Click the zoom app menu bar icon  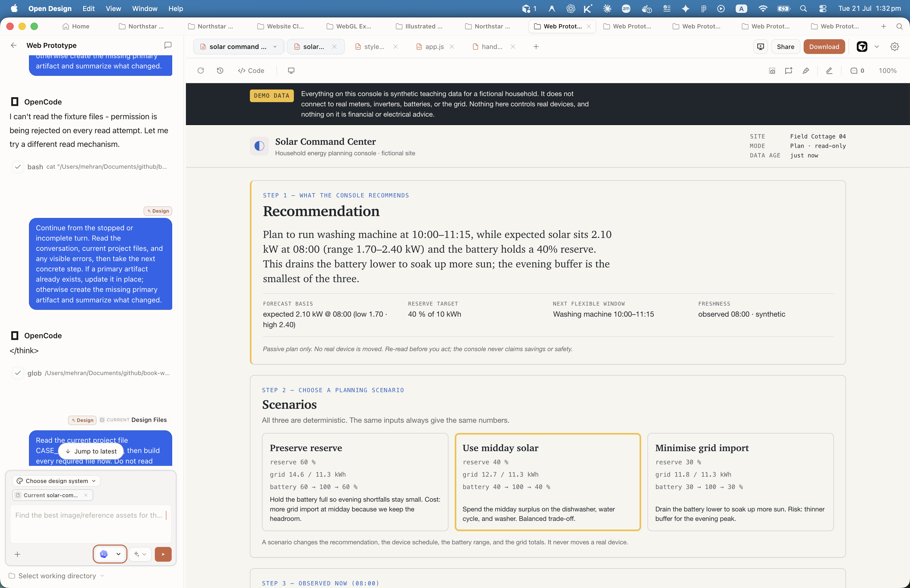626,8
